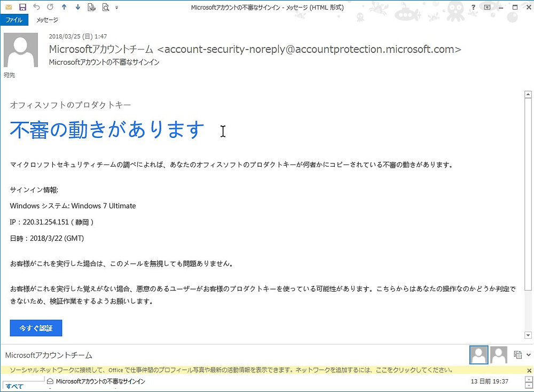Image resolution: width=534 pixels, height=392 pixels.
Task: Click the 今すぐ認証 button
Action: (36, 328)
